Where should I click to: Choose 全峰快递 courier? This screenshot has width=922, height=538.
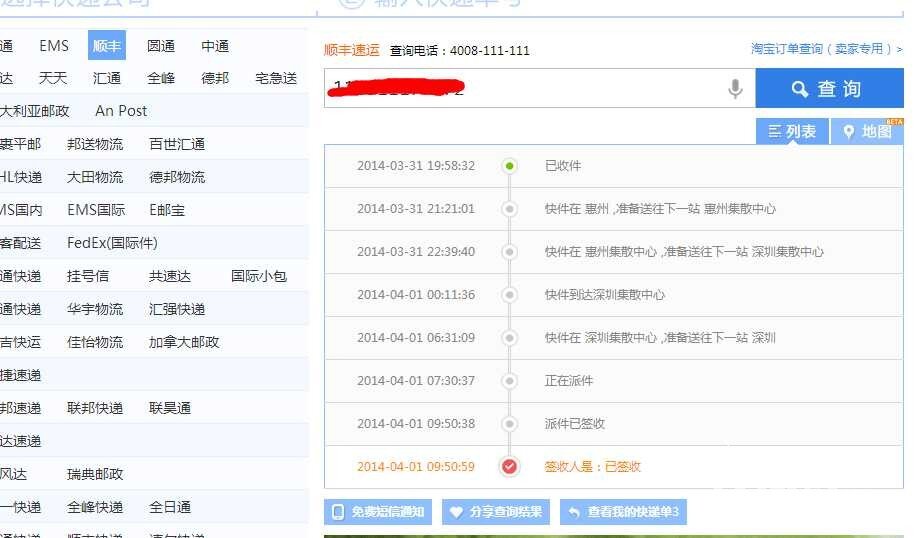tap(95, 506)
